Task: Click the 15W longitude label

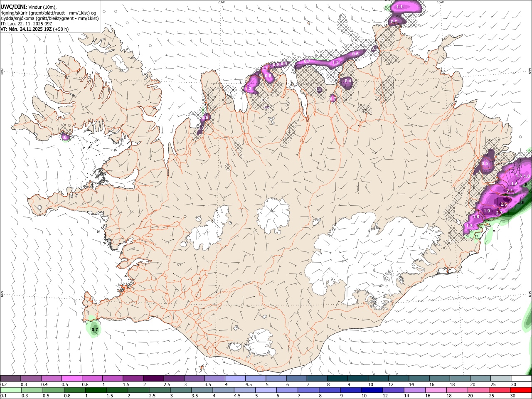Action: (x=440, y=2)
